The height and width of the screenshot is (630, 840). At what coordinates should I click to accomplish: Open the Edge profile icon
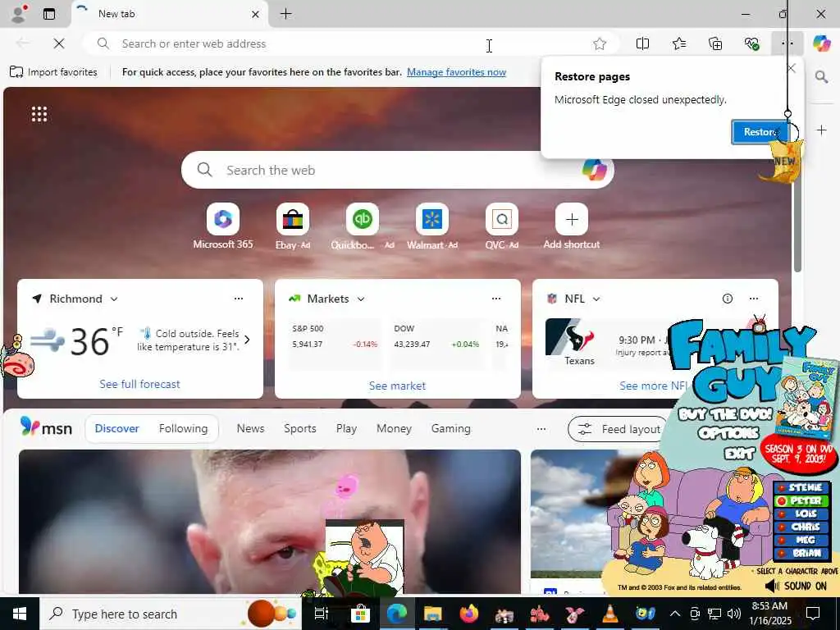click(19, 14)
